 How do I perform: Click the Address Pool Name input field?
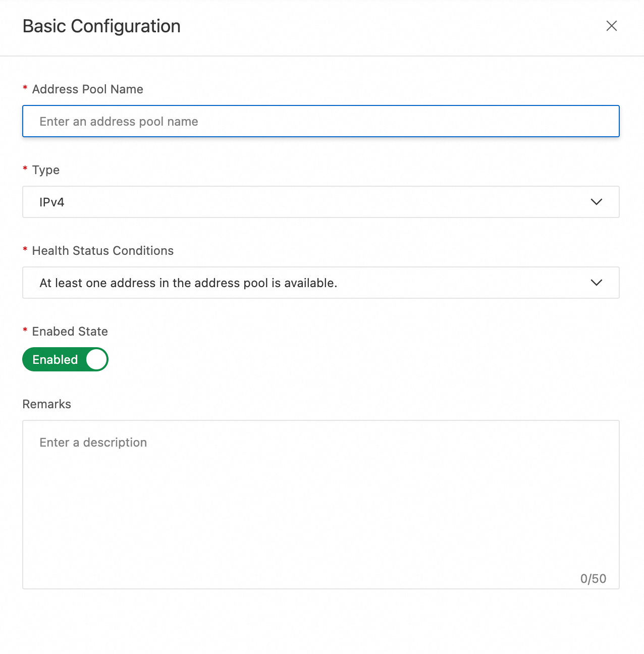tap(320, 121)
